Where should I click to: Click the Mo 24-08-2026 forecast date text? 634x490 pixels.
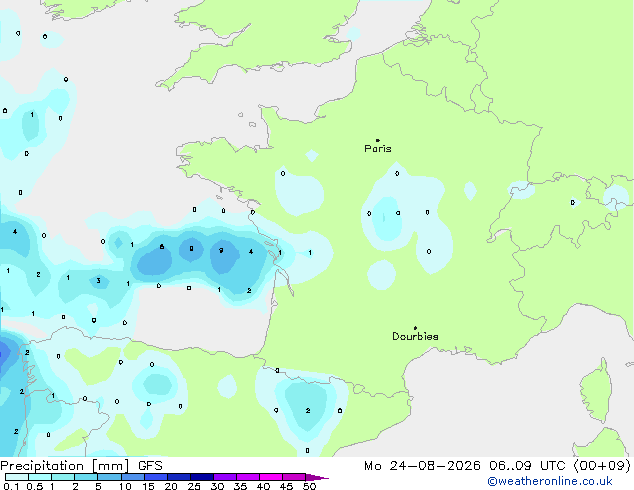coord(422,466)
